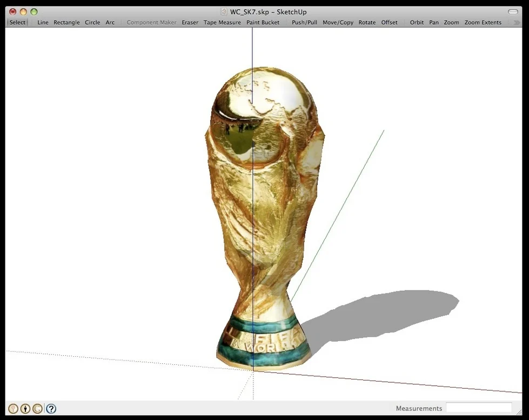Close the SketchUp window with the red button
Viewport: 529px width, 420px height.
click(x=13, y=12)
